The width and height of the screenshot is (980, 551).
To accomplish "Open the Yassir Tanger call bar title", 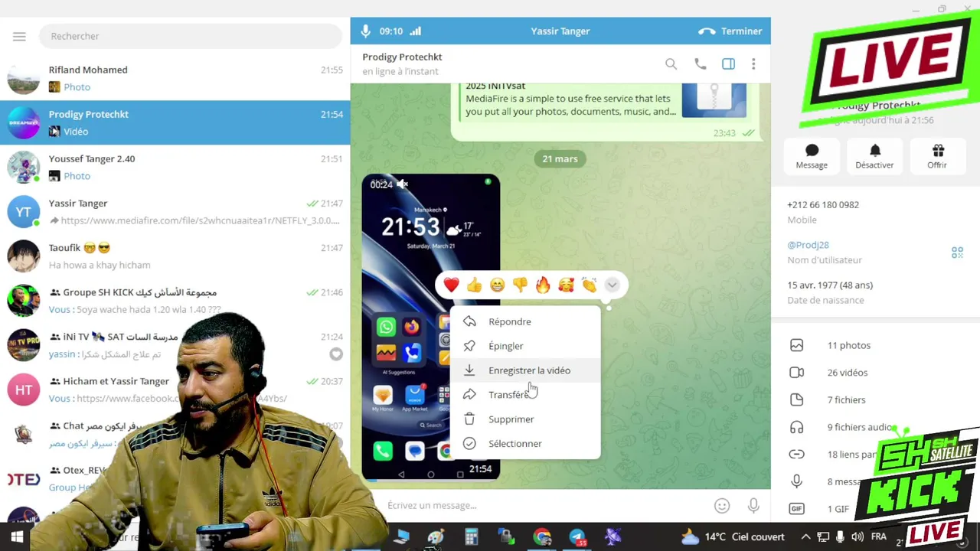I will click(x=560, y=31).
